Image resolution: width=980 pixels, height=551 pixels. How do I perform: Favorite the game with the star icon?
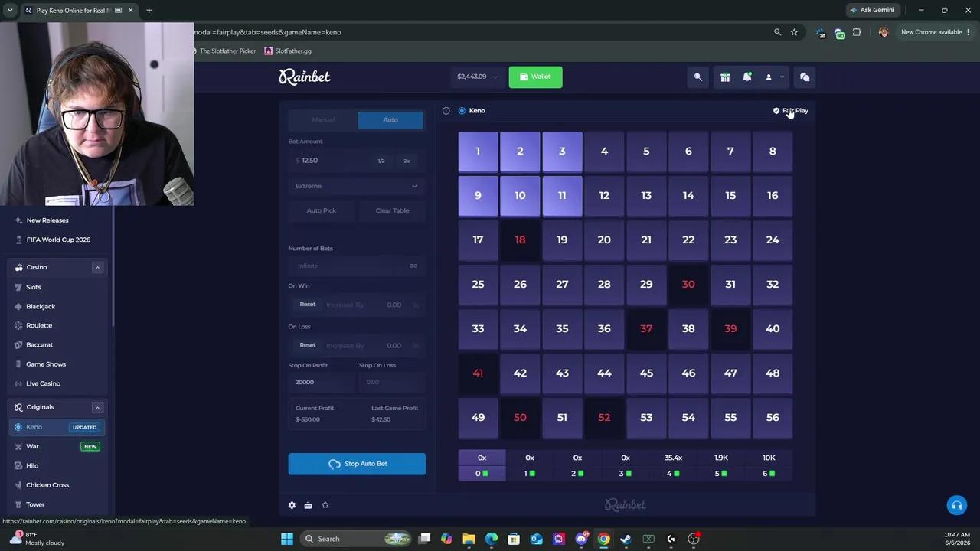coord(325,505)
